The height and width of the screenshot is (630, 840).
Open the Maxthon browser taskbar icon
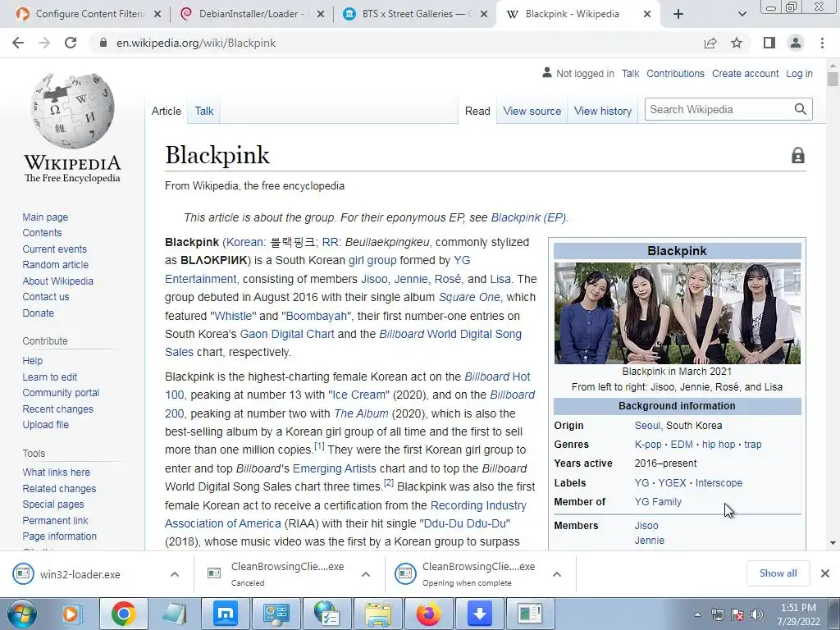(225, 614)
